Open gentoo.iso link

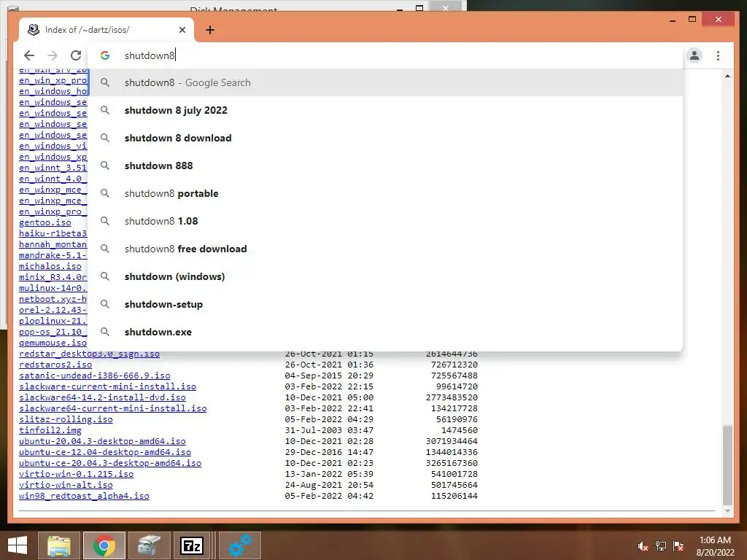(x=44, y=222)
